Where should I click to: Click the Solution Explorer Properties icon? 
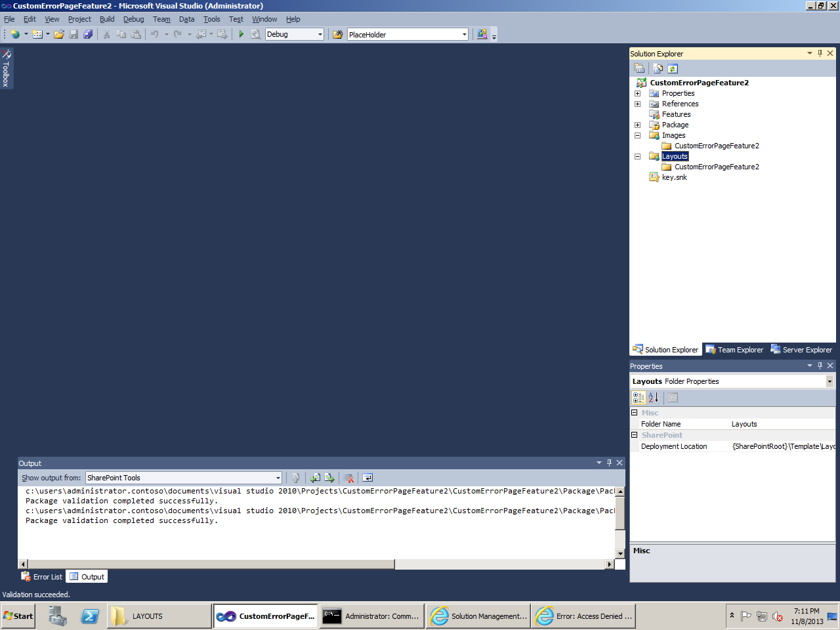[639, 68]
